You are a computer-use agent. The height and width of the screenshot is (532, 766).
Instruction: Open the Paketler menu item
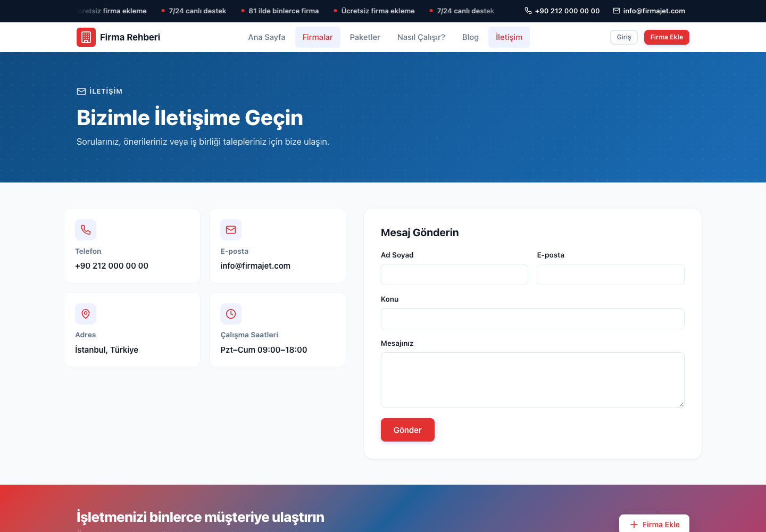click(365, 37)
